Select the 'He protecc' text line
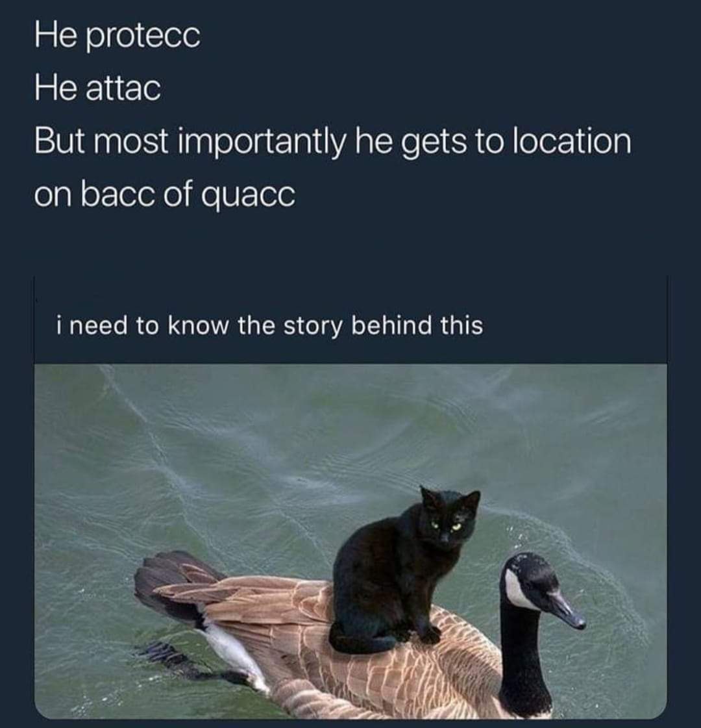Viewport: 701px width, 728px height. coord(117,36)
